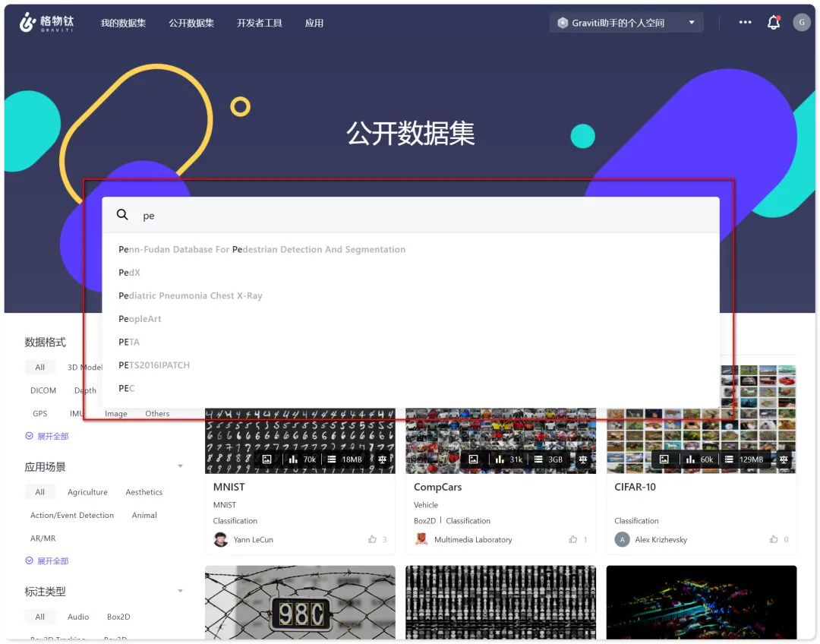The width and height of the screenshot is (820, 644).
Task: Select All under 标注类型
Action: point(39,617)
